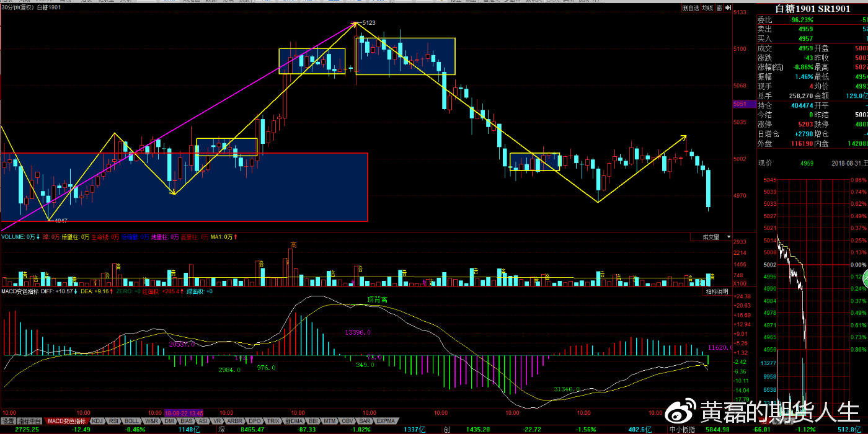Switch to the SAR indicator tab

click(365, 421)
